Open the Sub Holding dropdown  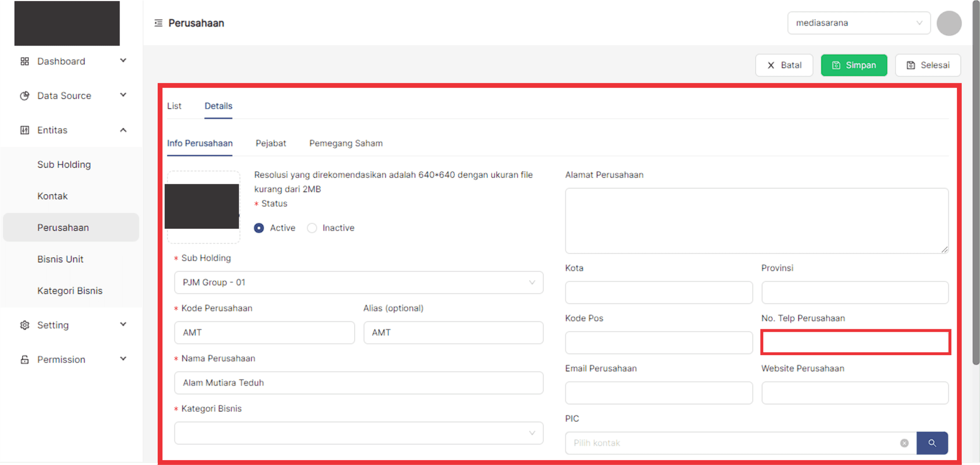click(x=358, y=283)
